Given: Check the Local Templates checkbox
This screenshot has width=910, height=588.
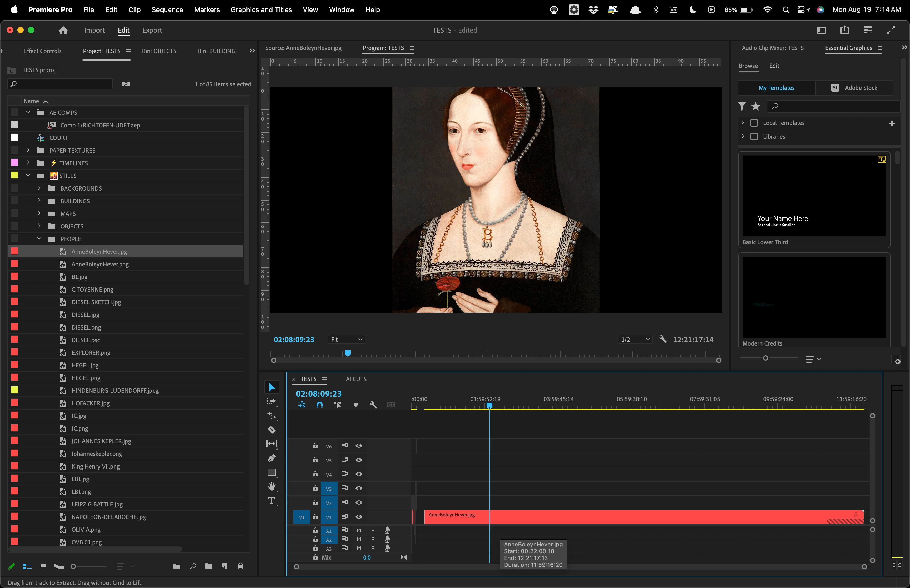Looking at the screenshot, I should pyautogui.click(x=754, y=123).
